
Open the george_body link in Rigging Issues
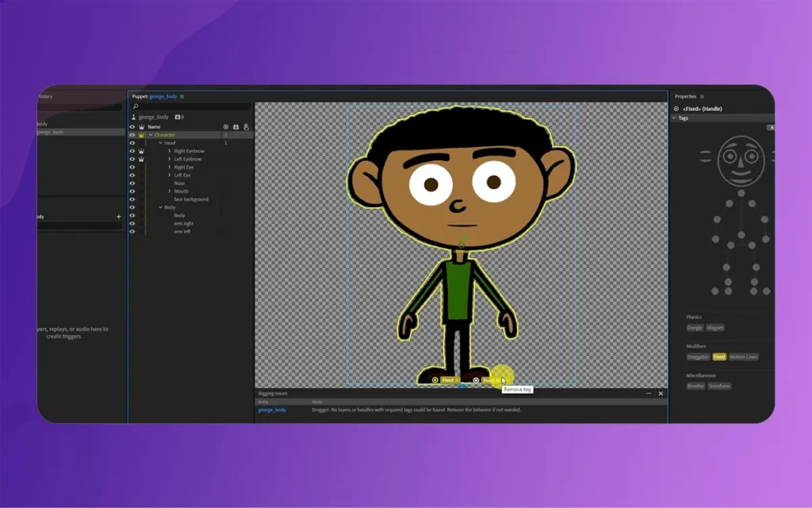(272, 410)
